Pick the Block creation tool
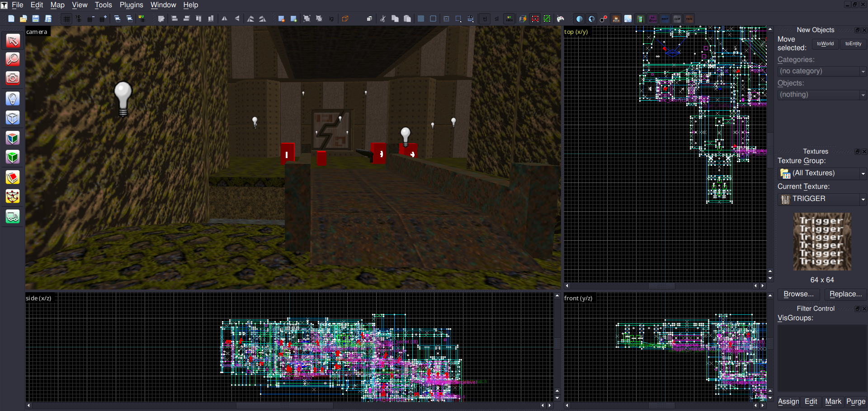Image resolution: width=868 pixels, height=411 pixels. [13, 118]
